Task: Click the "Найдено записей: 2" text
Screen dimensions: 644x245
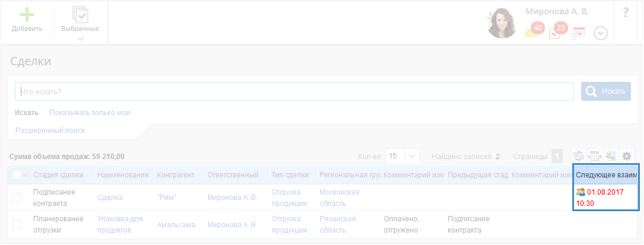Action: tap(466, 156)
